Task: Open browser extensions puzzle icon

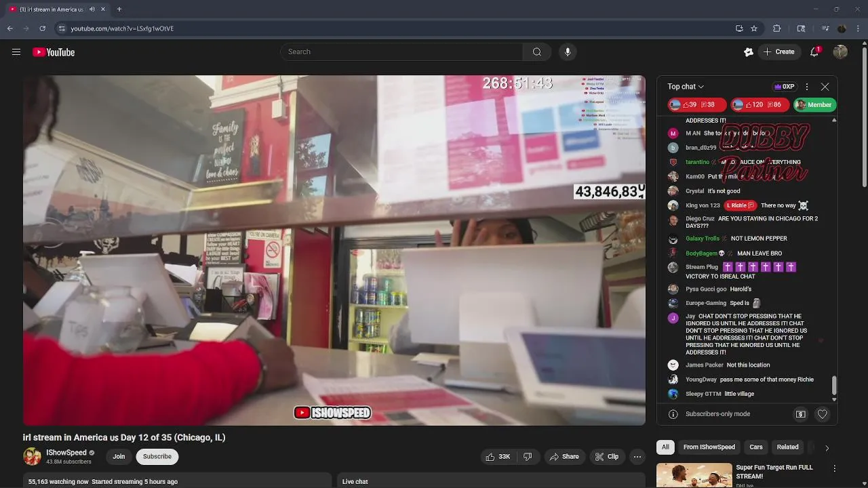Action: point(777,28)
